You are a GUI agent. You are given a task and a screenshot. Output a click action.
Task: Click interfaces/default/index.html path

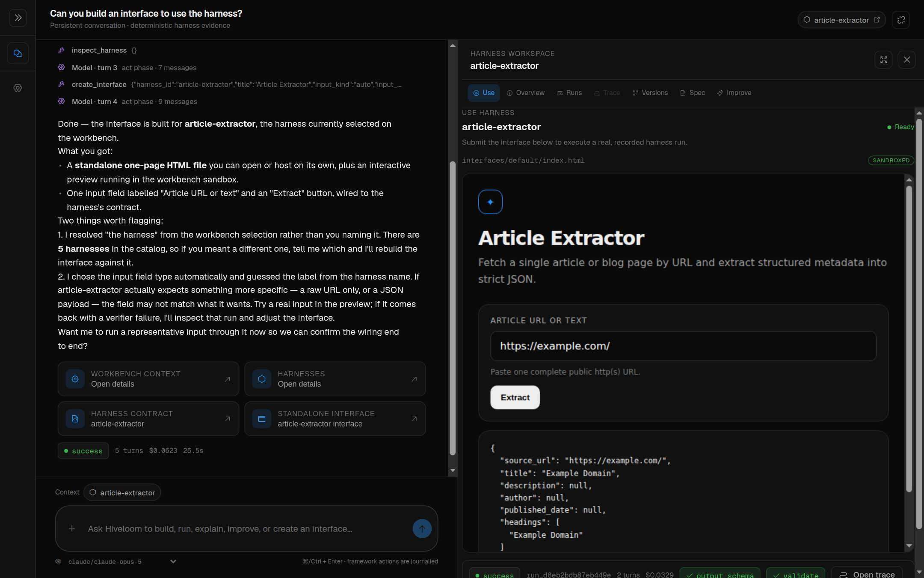(x=523, y=160)
